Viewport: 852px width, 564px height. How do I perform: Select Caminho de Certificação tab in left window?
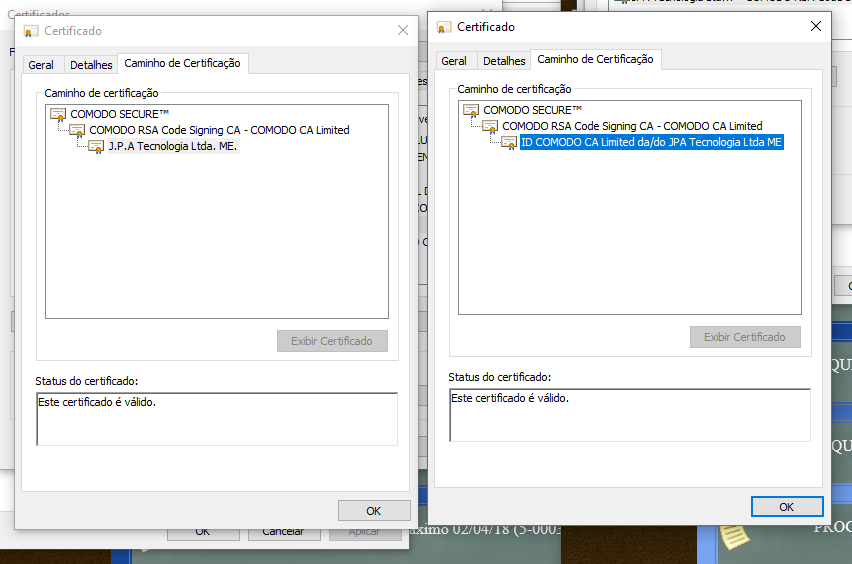pos(183,63)
